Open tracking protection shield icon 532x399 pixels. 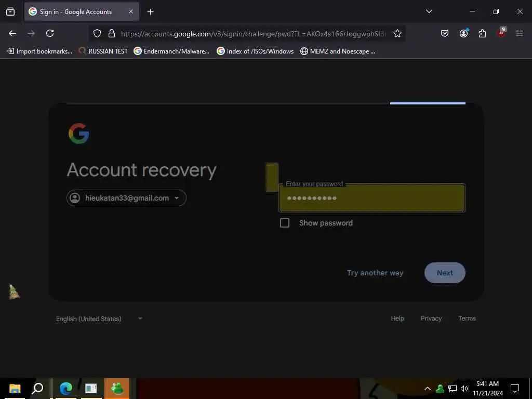[97, 33]
